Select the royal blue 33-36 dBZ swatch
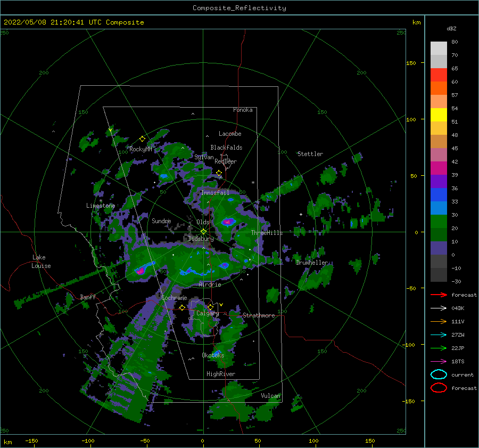 (x=439, y=195)
